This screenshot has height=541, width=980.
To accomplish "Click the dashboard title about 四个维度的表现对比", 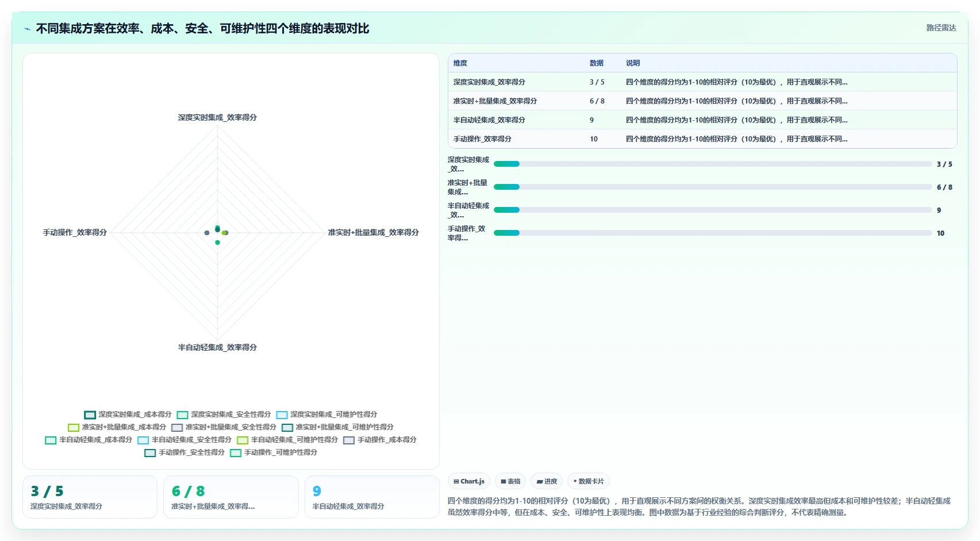I will (x=202, y=28).
